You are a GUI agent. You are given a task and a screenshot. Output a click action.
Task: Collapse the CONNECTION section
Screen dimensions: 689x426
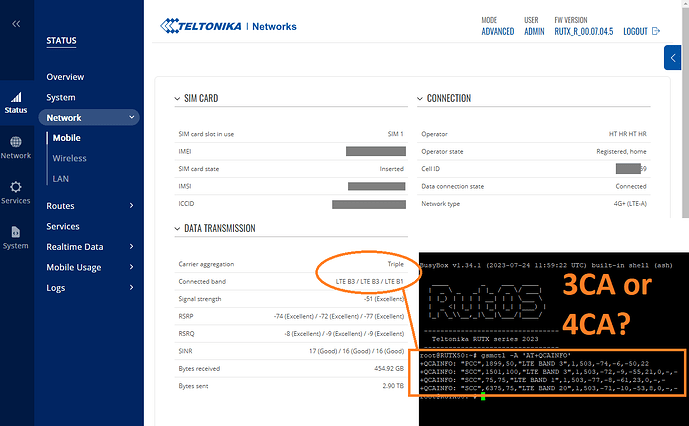(x=420, y=98)
